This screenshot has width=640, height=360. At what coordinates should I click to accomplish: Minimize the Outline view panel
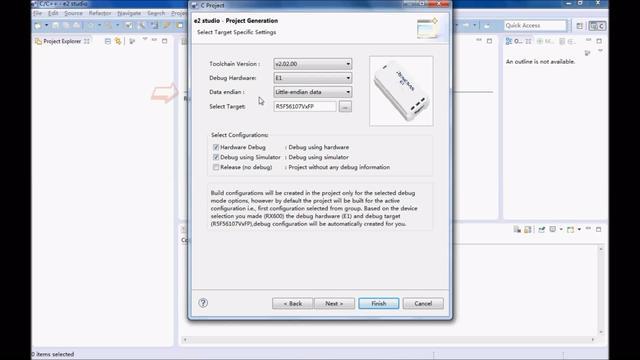[x=589, y=40]
